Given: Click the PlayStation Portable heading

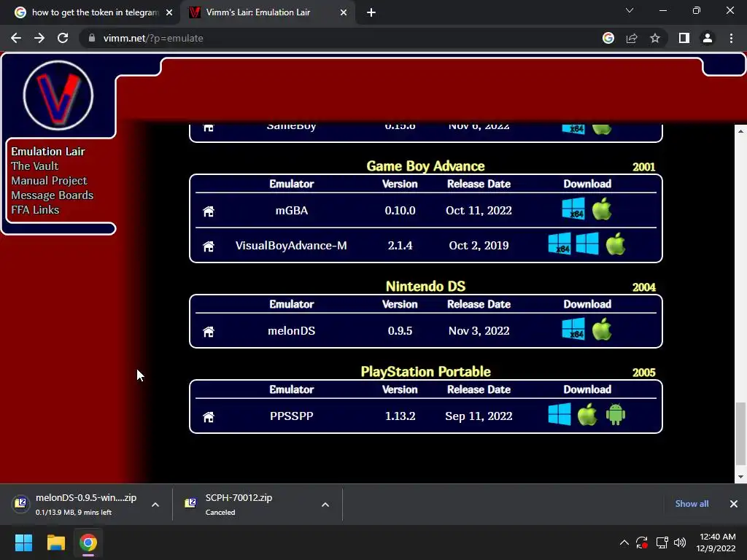Looking at the screenshot, I should coord(425,371).
